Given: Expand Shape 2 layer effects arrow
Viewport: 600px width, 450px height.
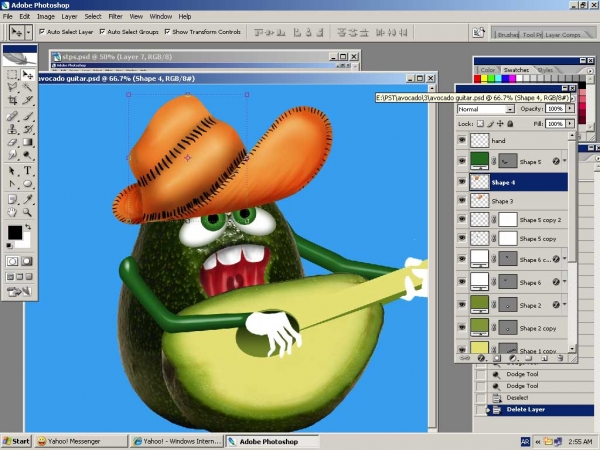Looking at the screenshot, I should (564, 305).
